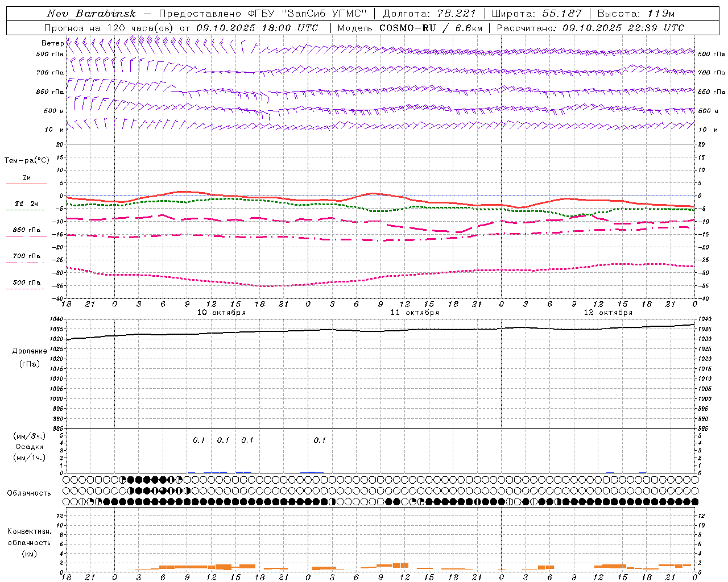Click the '700 гПа' temperature legend entry

click(x=27, y=256)
